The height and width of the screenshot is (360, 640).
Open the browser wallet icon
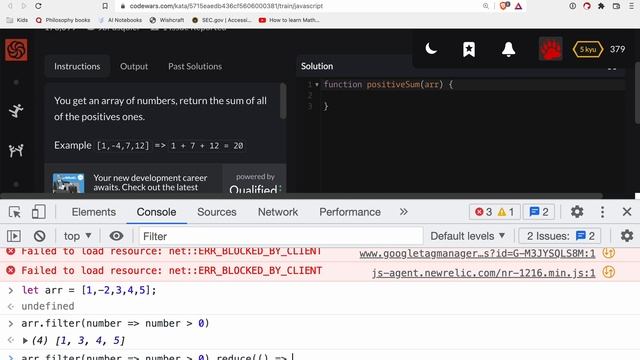coord(616,6)
